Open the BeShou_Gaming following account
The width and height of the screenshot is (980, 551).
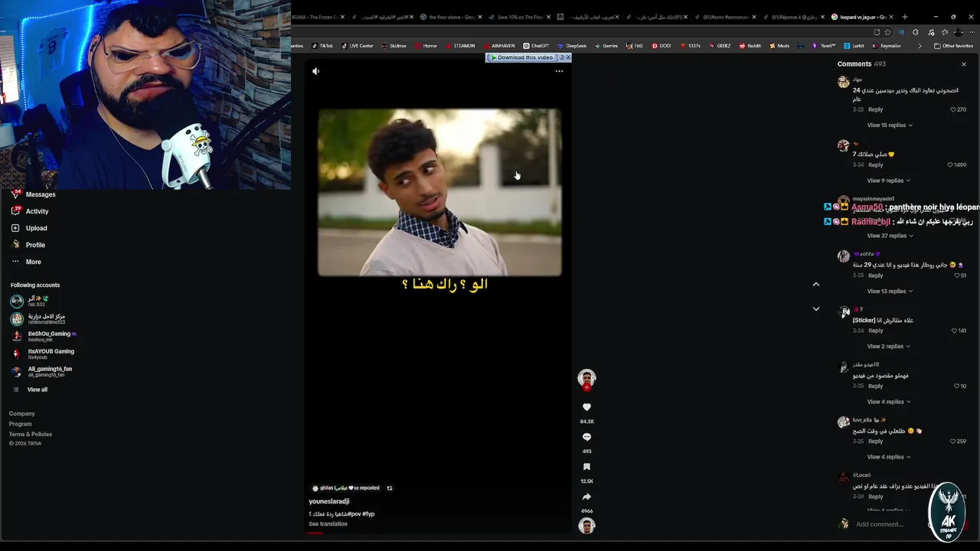(x=44, y=336)
